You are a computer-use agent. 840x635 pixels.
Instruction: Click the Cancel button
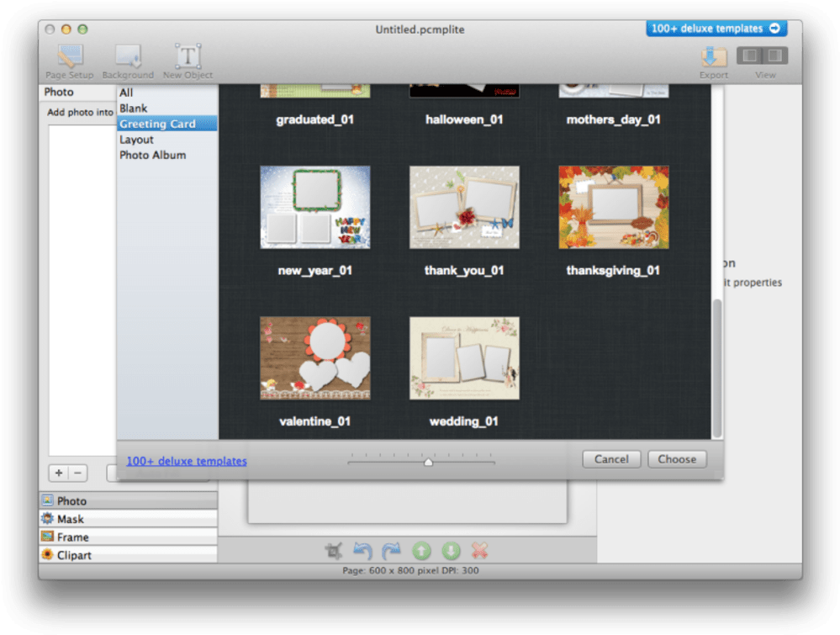pyautogui.click(x=611, y=459)
